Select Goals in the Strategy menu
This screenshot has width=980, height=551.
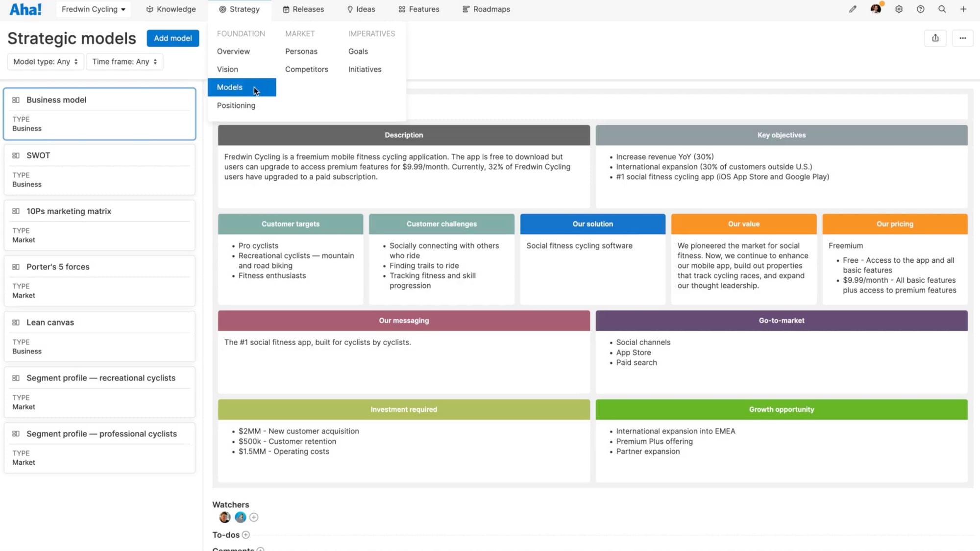358,51
